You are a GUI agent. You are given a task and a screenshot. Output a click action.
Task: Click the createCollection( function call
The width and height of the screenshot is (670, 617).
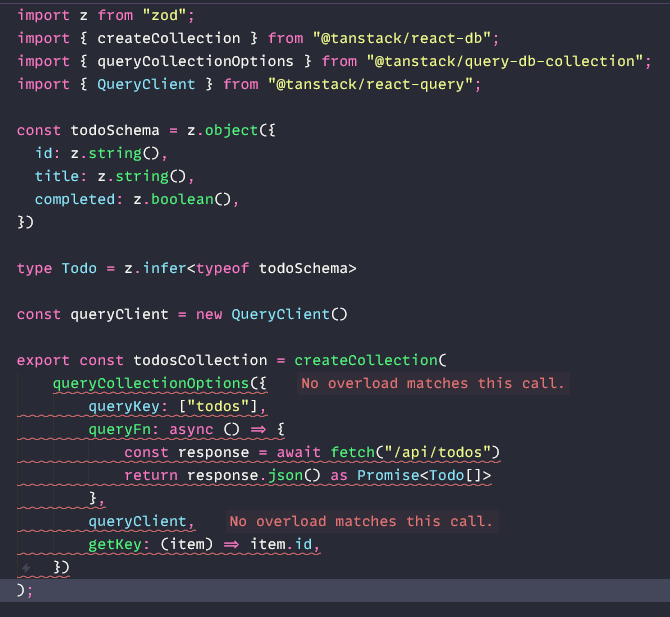[370, 361]
